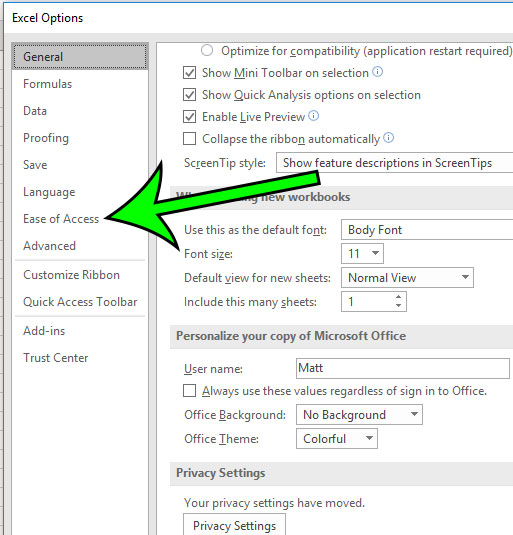Viewport: 513px width, 535px height.
Task: Click Personalize your copy of Microsoft Office heading
Action: (291, 336)
